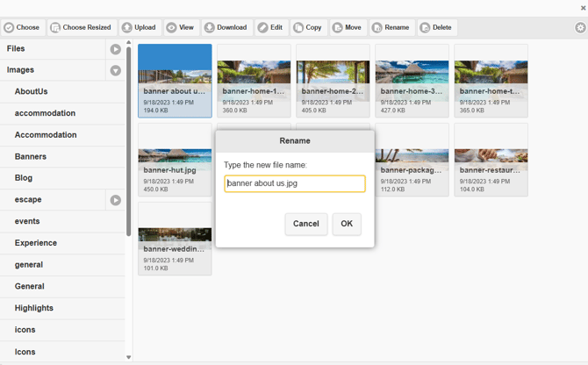Expand the escape folder arrow
The height and width of the screenshot is (365, 588).
[x=115, y=200]
